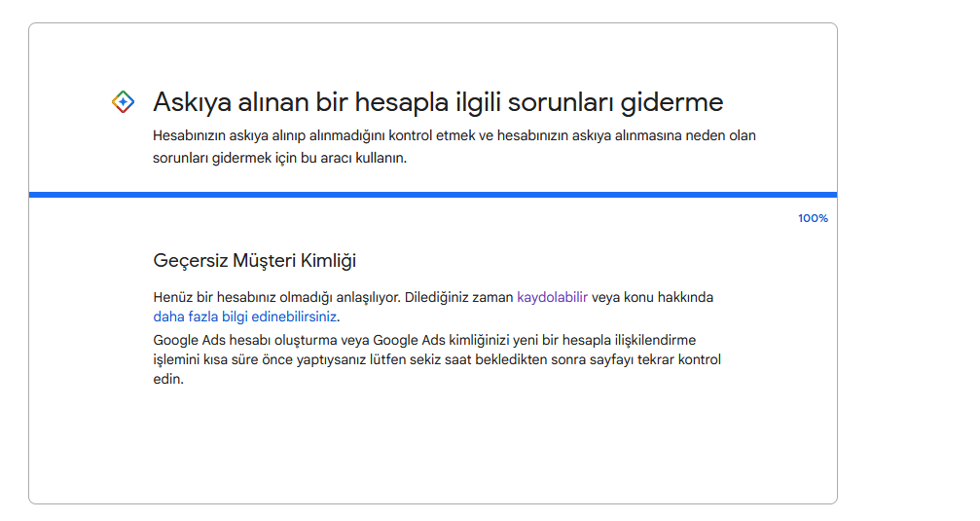
Task: Click the Google Ads troubleshooter diamond icon
Action: coord(124,101)
